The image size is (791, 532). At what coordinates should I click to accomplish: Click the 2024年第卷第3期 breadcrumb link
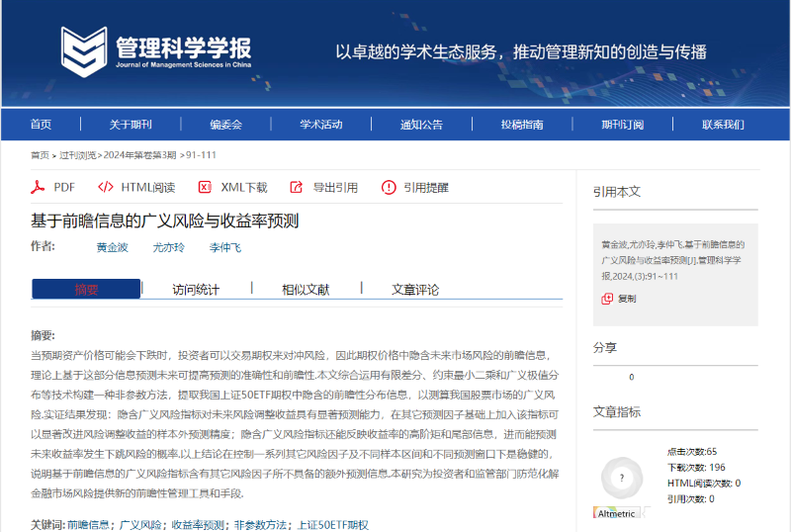[140, 155]
